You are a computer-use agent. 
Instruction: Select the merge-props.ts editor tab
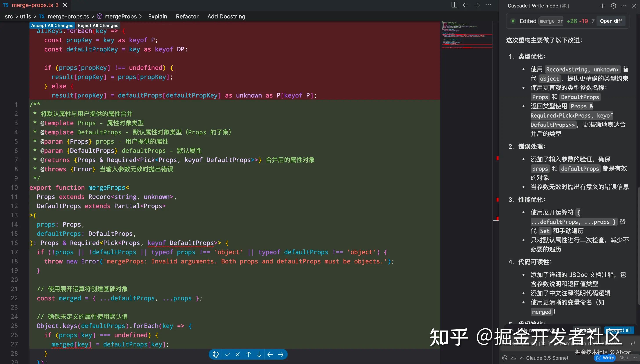point(32,5)
